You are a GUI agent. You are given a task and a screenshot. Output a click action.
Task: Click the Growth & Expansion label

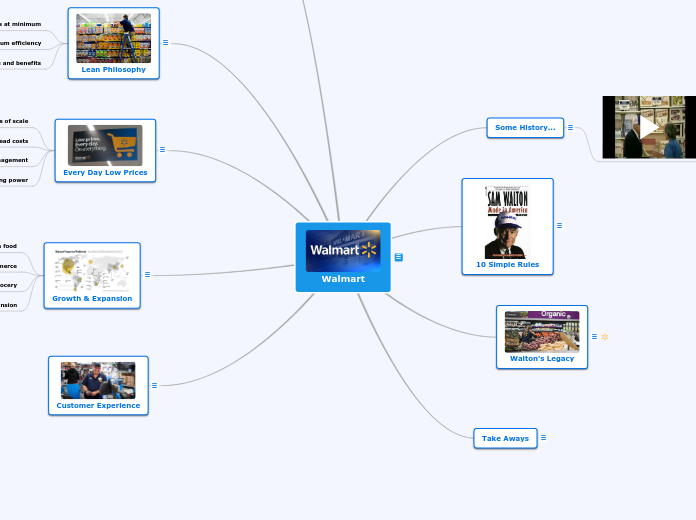coord(92,298)
